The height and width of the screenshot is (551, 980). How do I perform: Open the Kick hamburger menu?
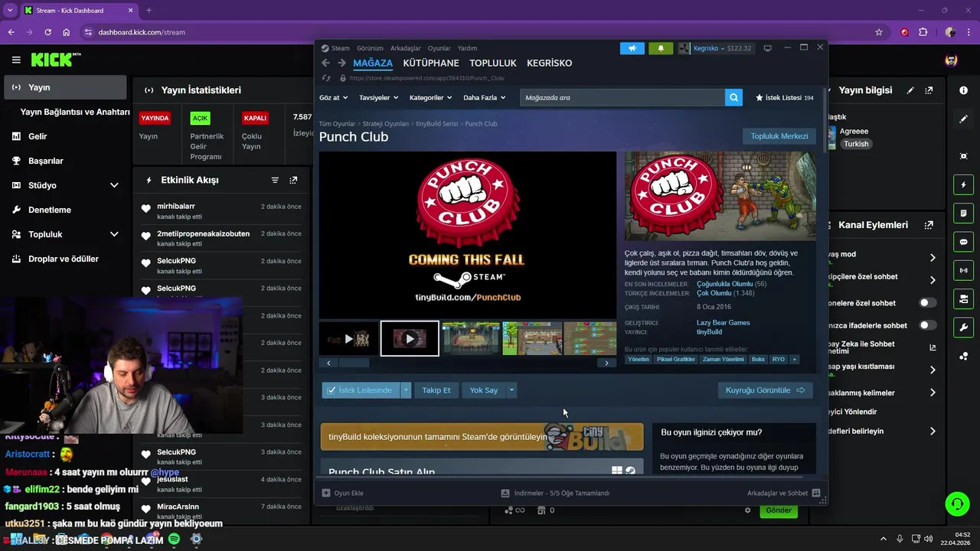coord(16,60)
